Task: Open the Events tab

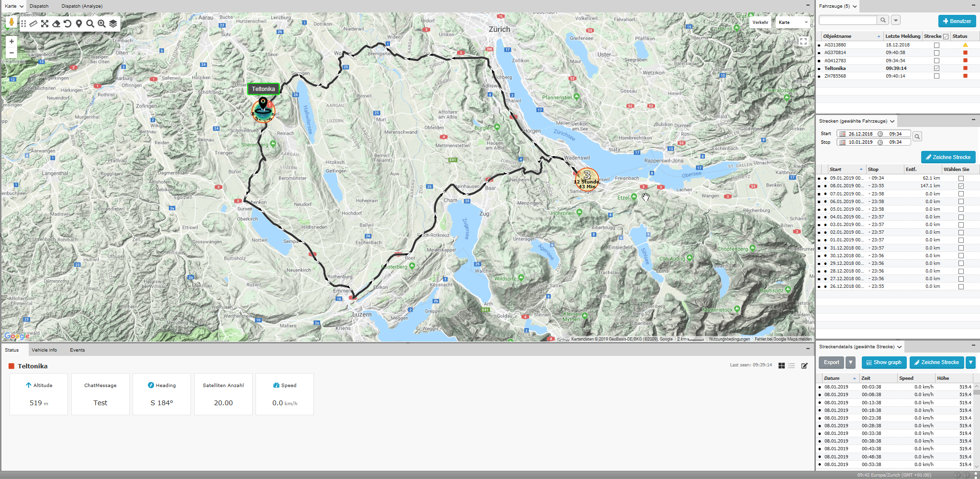Action: pyautogui.click(x=78, y=350)
